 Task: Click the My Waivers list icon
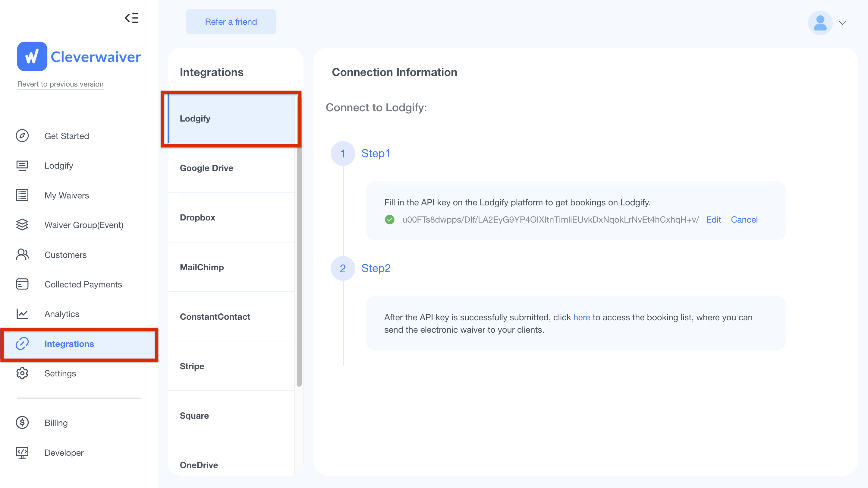tap(22, 195)
